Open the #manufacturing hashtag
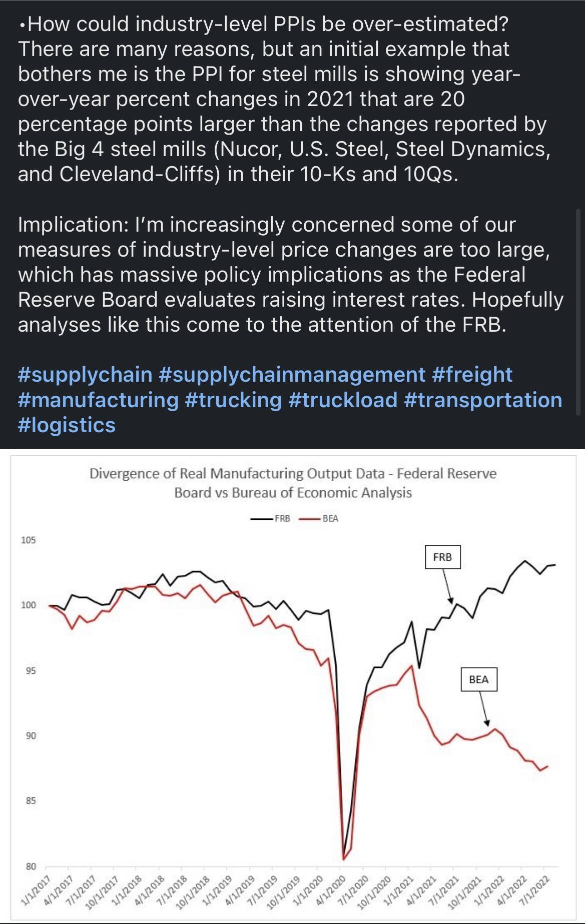Image resolution: width=585 pixels, height=924 pixels. (98, 400)
